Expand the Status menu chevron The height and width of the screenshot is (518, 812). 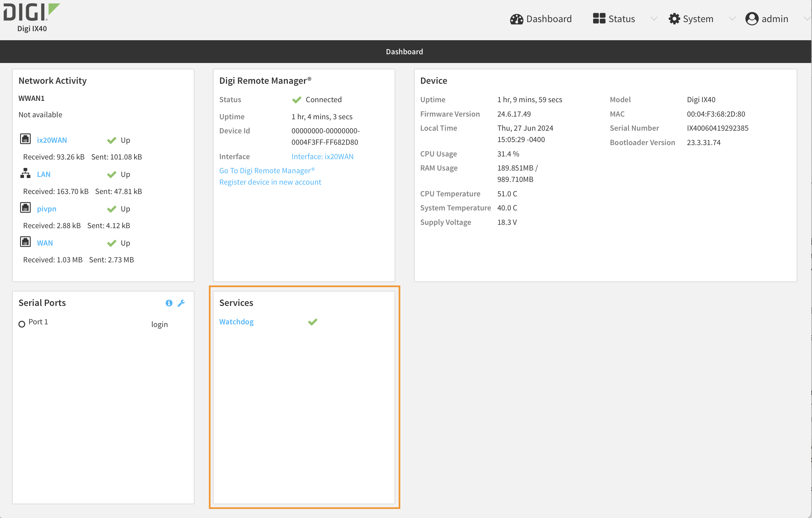pyautogui.click(x=654, y=19)
